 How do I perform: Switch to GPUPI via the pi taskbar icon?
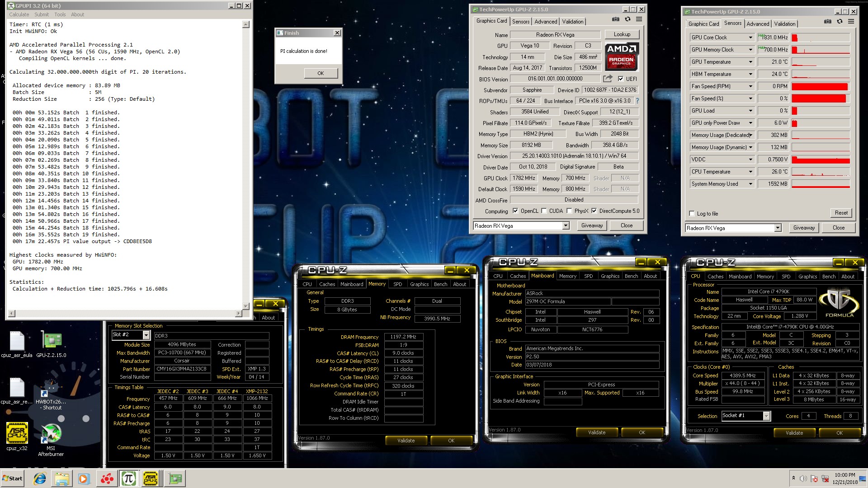point(128,479)
